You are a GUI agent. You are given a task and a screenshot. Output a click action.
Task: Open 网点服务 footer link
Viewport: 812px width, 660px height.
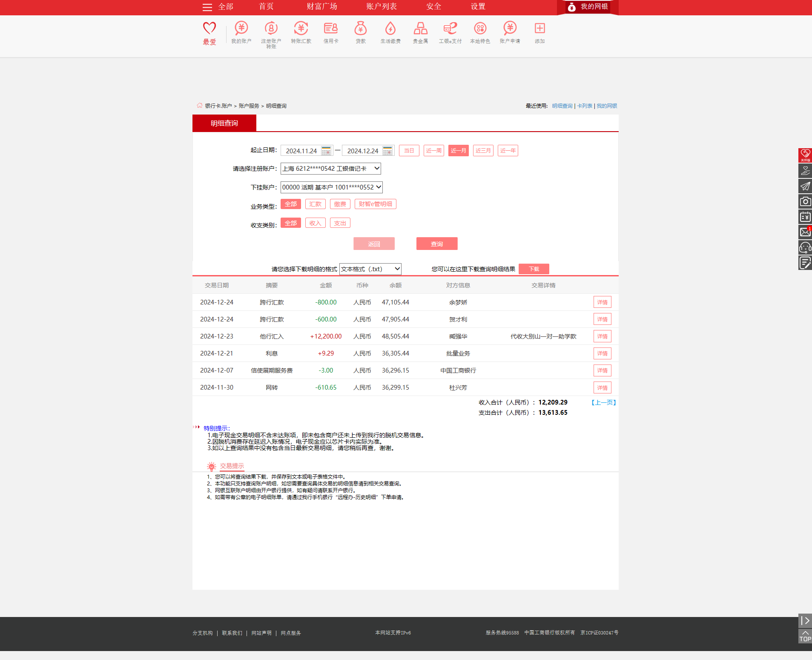point(291,633)
